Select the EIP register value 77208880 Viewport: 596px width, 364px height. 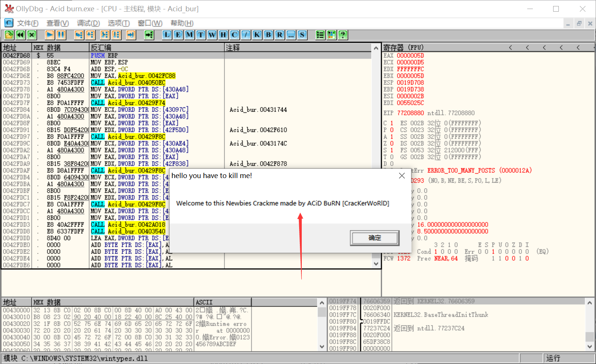(x=410, y=113)
